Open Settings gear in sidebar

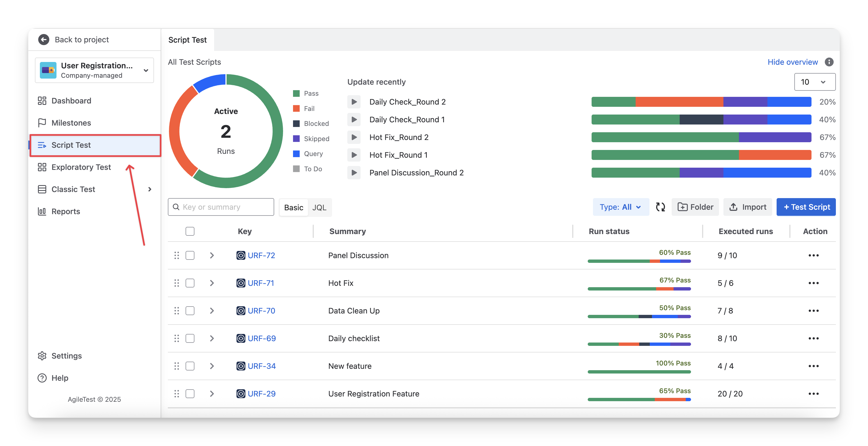click(42, 356)
